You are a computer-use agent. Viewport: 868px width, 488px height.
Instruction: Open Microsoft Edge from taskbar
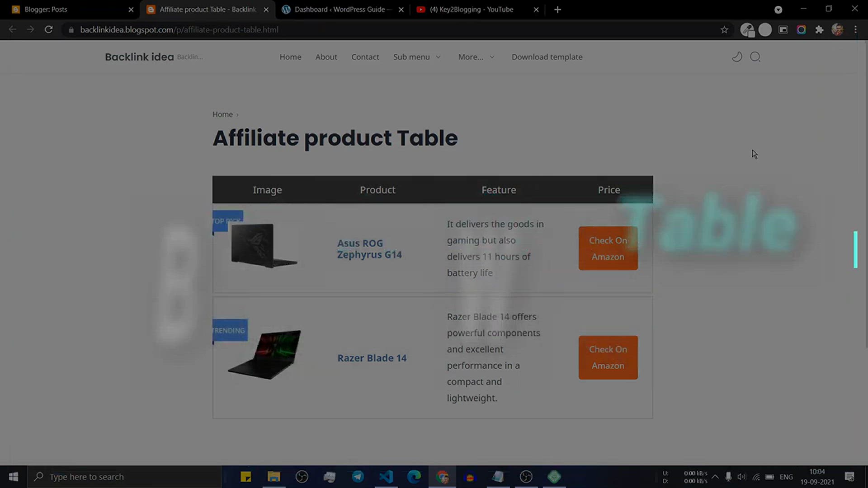point(414,477)
